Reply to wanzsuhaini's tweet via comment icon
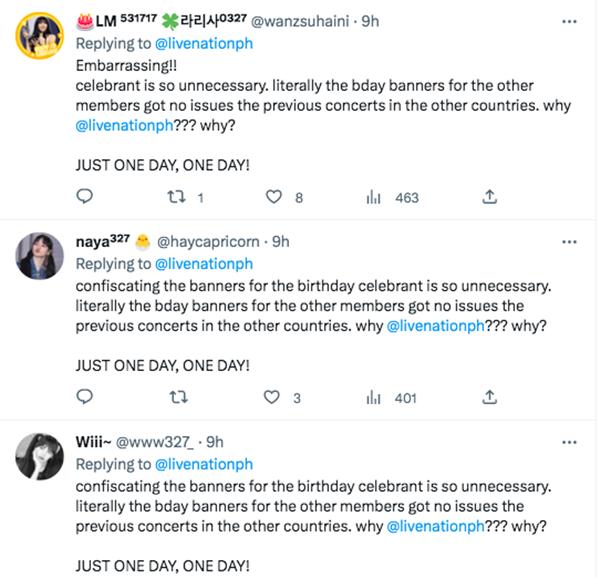Screen dimensions: 600x578 pyautogui.click(x=85, y=197)
